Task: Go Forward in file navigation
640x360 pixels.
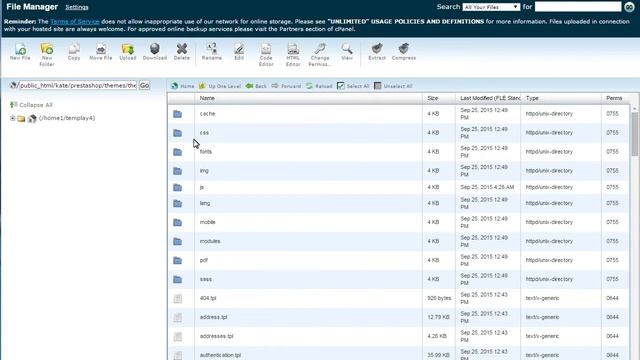Action: (x=286, y=86)
